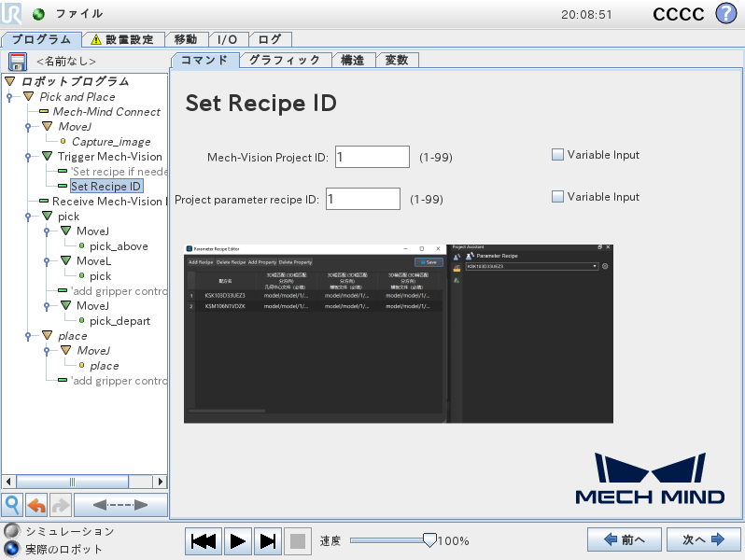Click the redo grey arrow icon
This screenshot has height=560, width=745.
click(x=61, y=505)
